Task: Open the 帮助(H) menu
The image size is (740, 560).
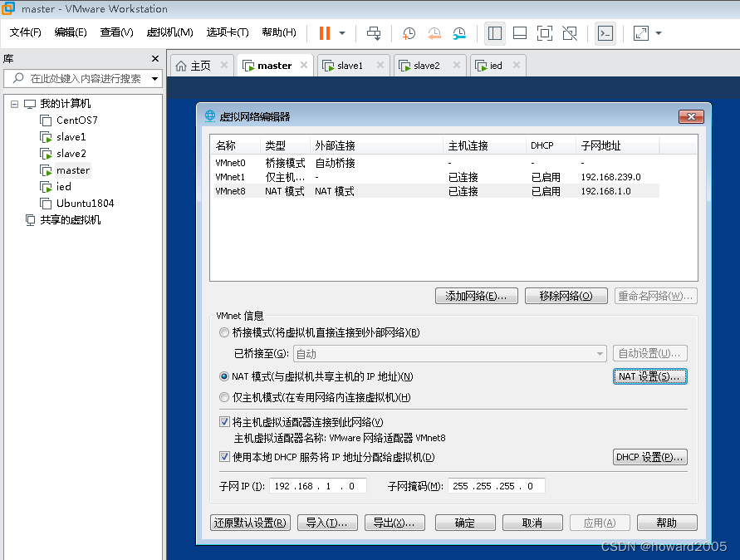Action: pyautogui.click(x=279, y=32)
